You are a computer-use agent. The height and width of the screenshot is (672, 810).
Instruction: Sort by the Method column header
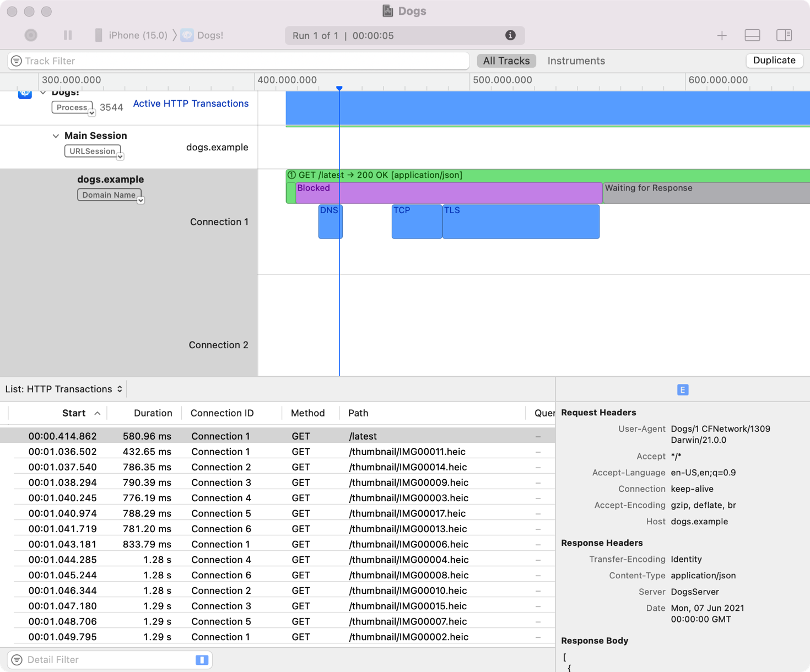(307, 413)
